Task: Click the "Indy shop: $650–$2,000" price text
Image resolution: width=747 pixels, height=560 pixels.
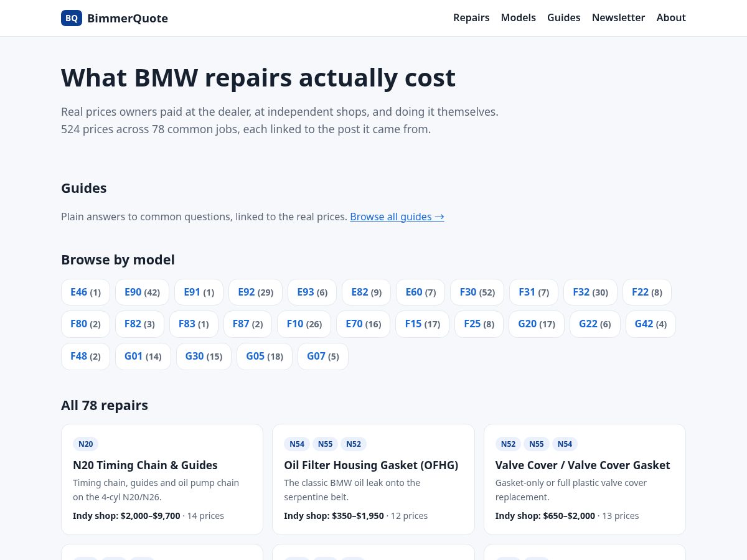Action: coord(545,516)
